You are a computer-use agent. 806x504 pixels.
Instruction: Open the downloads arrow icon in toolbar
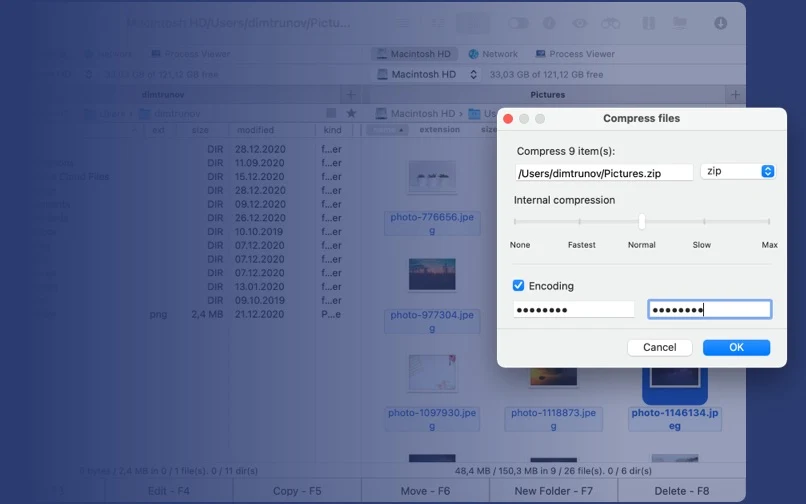[x=720, y=23]
